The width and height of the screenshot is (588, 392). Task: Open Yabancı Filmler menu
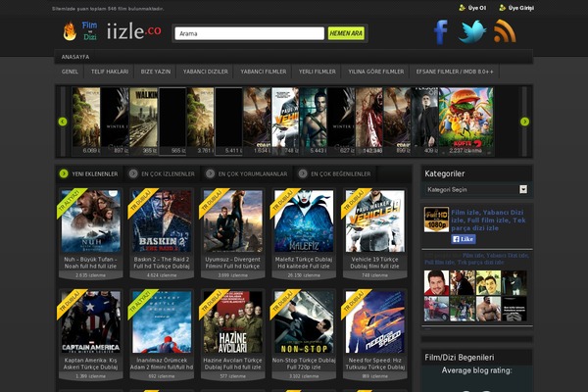coord(264,72)
